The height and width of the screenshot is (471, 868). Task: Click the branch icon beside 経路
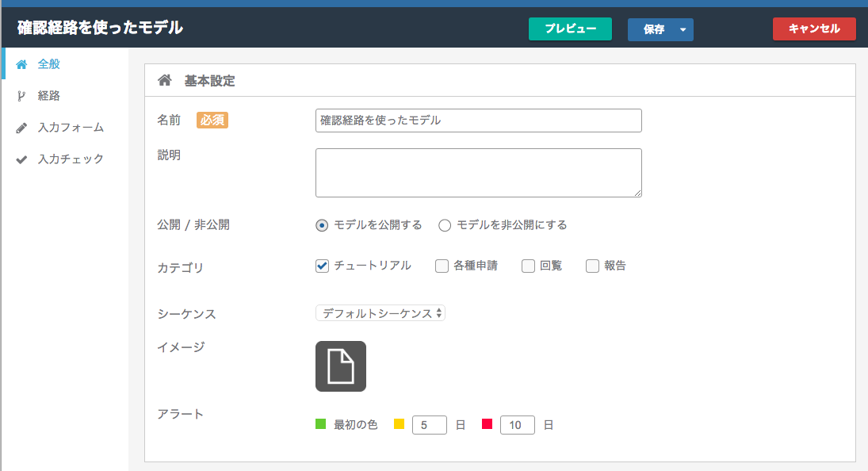pyautogui.click(x=21, y=96)
